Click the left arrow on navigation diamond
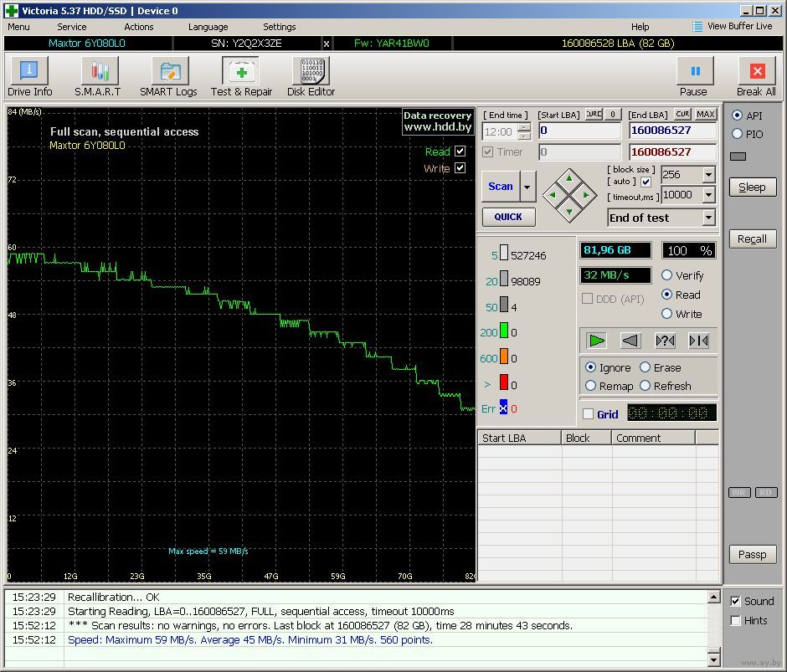The image size is (787, 672). click(553, 195)
